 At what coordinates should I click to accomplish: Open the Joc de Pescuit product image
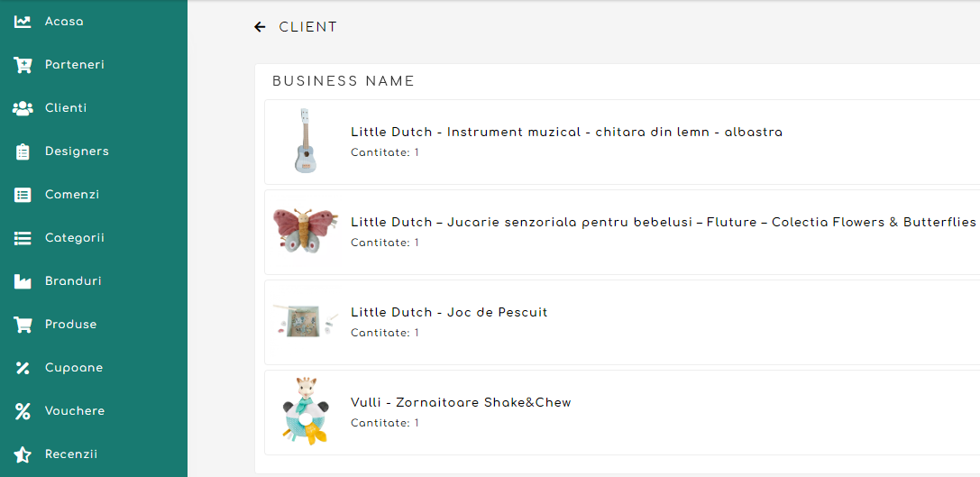[x=306, y=321]
